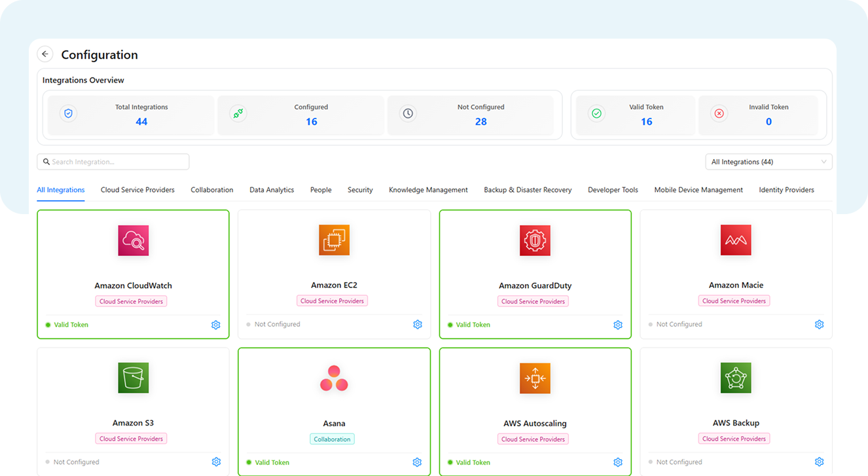Open Amazon CloudWatch settings gear
Screen dimensions: 868x476
pyautogui.click(x=216, y=325)
